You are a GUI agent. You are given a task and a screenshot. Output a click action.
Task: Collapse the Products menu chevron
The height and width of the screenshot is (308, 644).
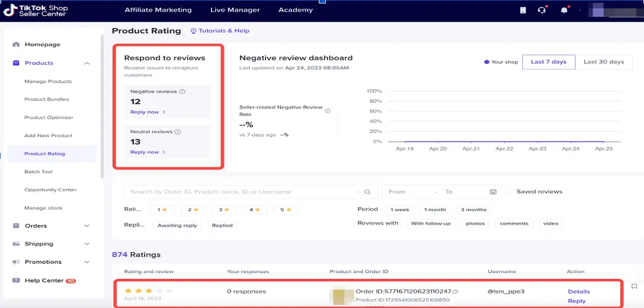tap(87, 64)
